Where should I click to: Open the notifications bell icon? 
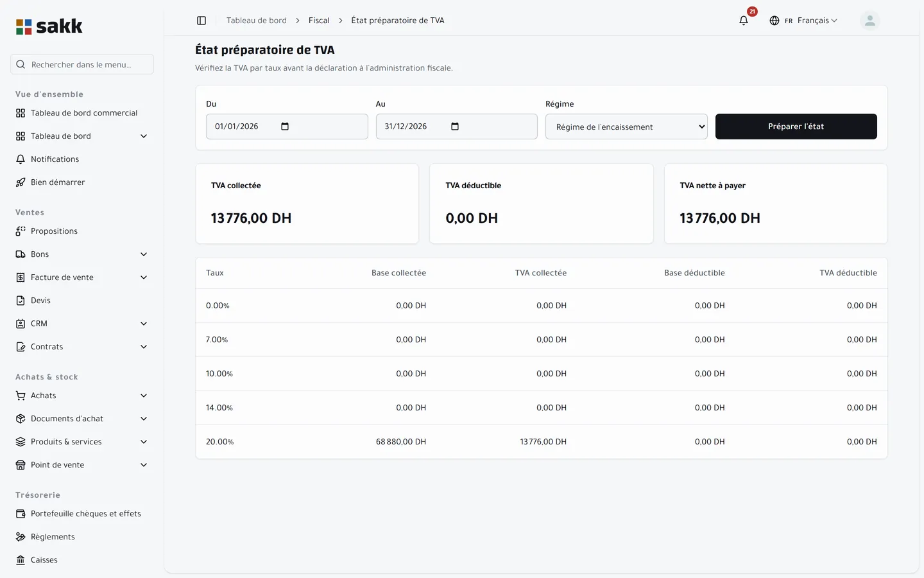[x=744, y=21]
